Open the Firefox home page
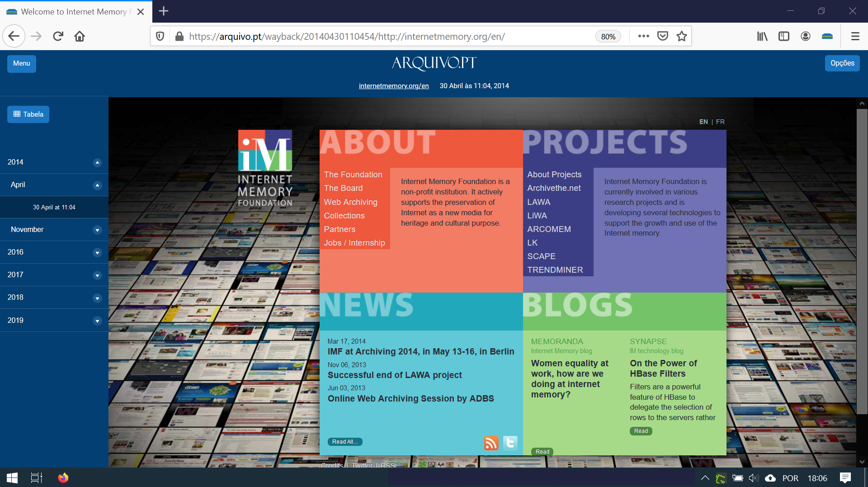This screenshot has height=487, width=868. [x=80, y=36]
